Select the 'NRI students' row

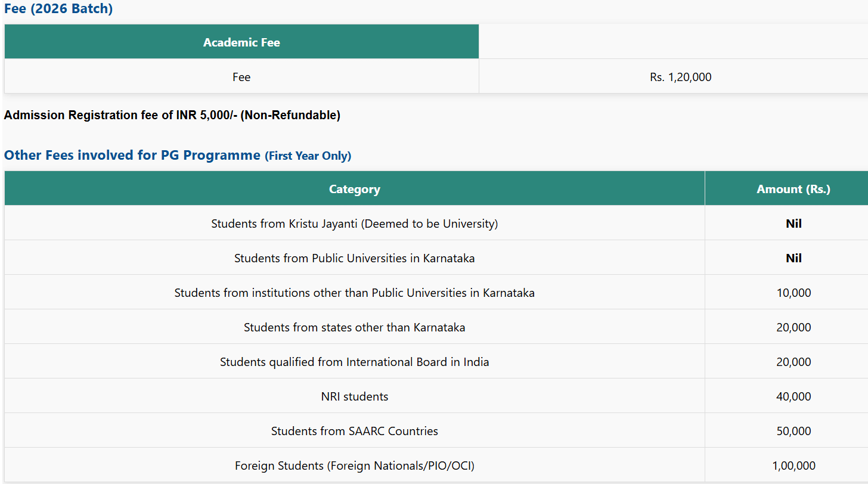click(x=354, y=396)
